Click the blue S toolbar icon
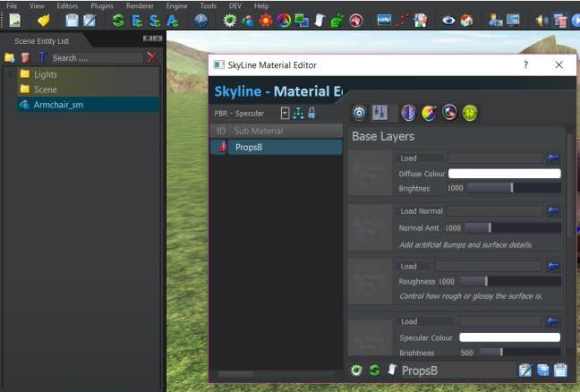 pos(155,21)
